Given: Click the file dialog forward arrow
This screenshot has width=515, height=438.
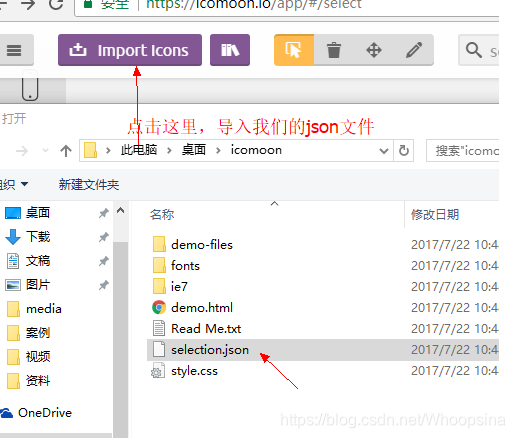Looking at the screenshot, I should point(22,151).
